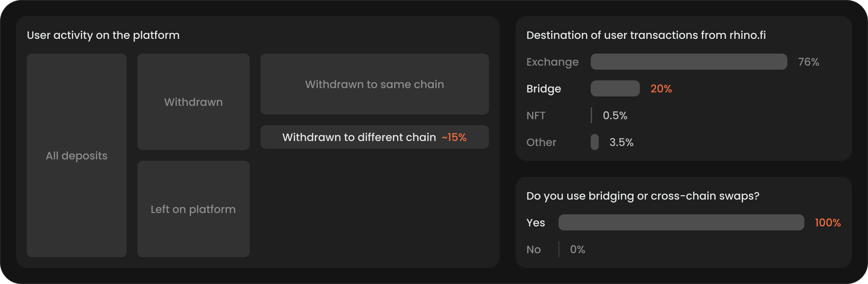Screen dimensions: 868x284
Task: Click the Other category bar
Action: tap(594, 142)
